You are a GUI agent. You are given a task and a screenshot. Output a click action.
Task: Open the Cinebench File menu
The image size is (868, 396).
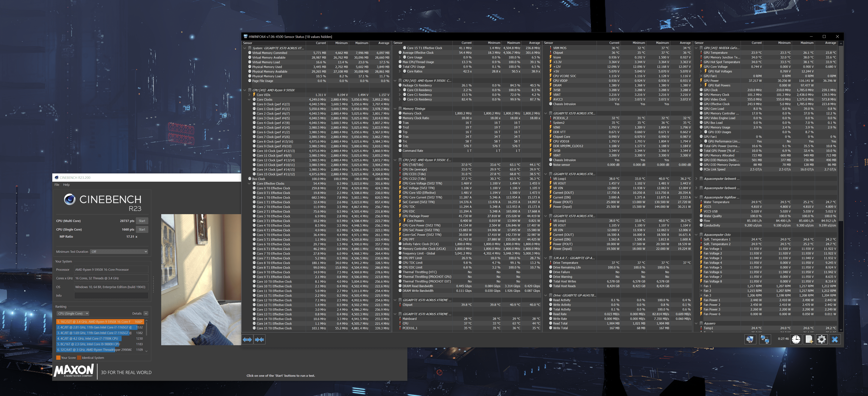(x=57, y=184)
